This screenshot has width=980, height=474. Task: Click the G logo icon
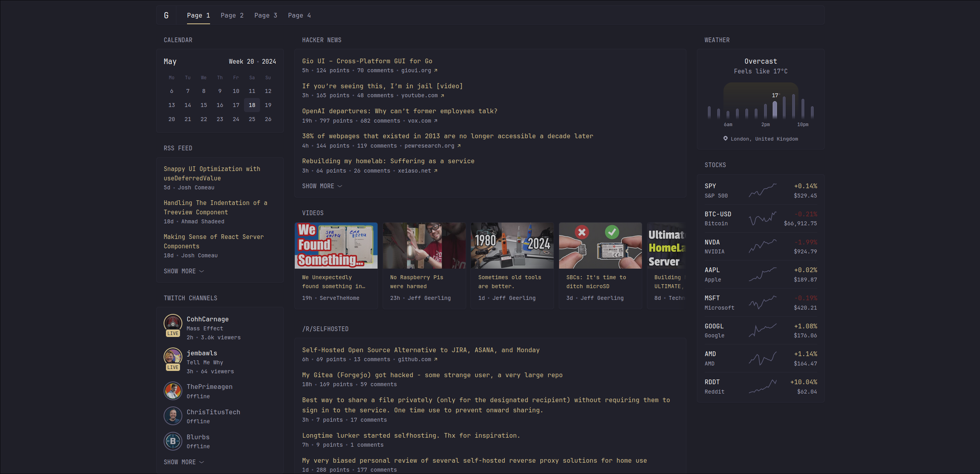click(x=166, y=15)
